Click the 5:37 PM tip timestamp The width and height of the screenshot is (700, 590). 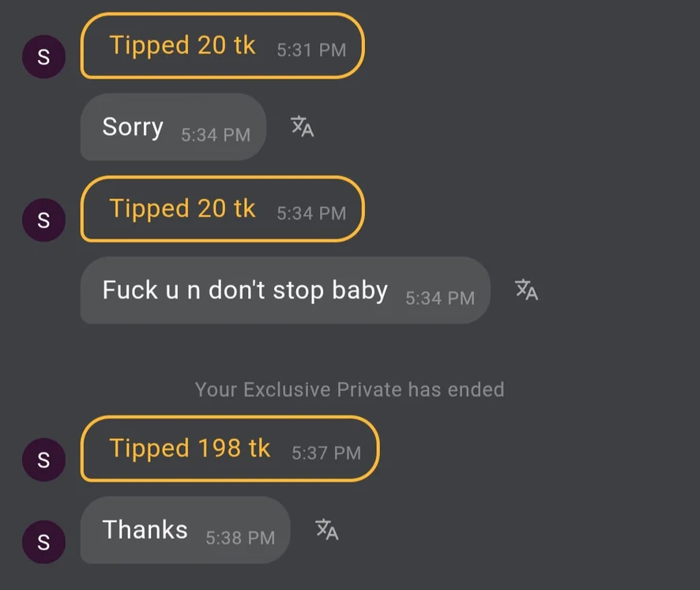click(326, 453)
